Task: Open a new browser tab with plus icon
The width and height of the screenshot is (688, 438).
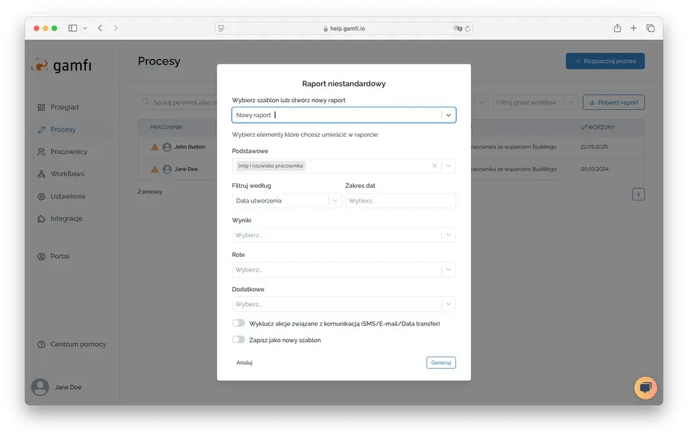Action: coord(634,28)
